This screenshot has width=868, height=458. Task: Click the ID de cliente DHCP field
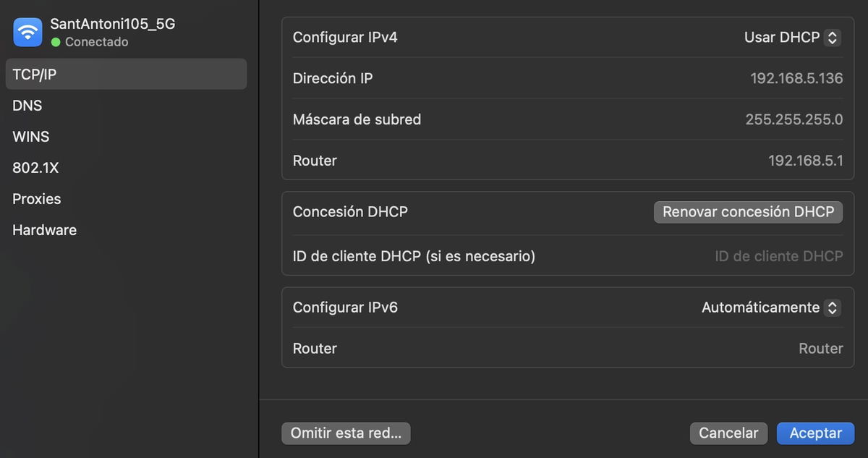point(779,255)
